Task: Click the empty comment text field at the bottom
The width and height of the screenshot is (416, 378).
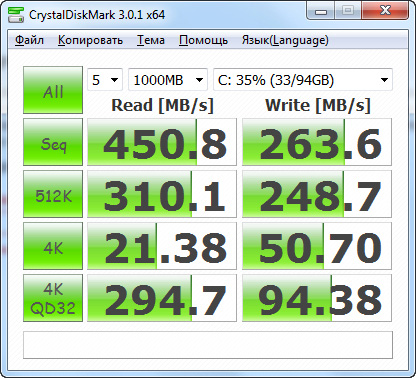Action: 208,345
